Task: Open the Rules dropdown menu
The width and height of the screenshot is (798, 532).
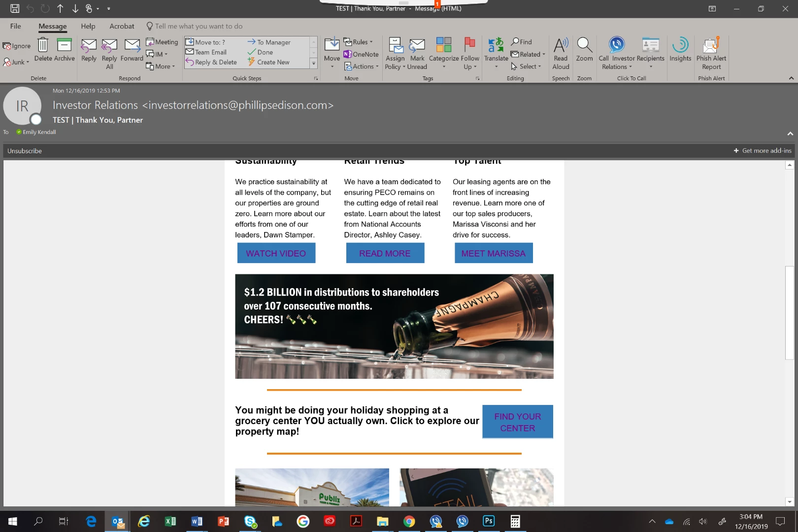Action: tap(358, 42)
